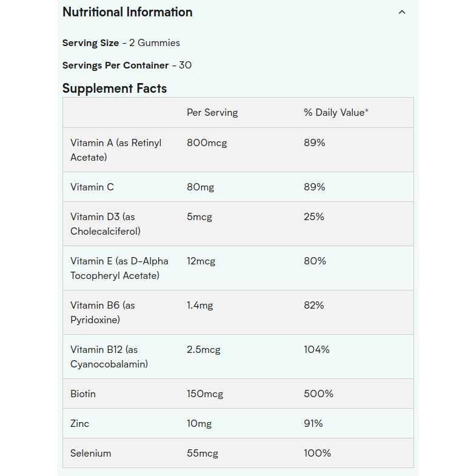
Task: Click the Biotin 500% daily value
Action: [318, 394]
